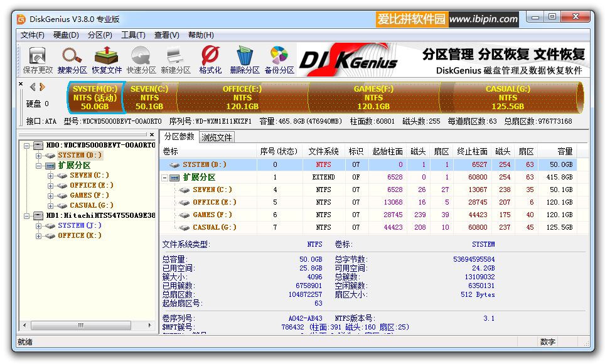Collapse 扩展分区 row in partition table
The image size is (605, 364).
tap(165, 178)
